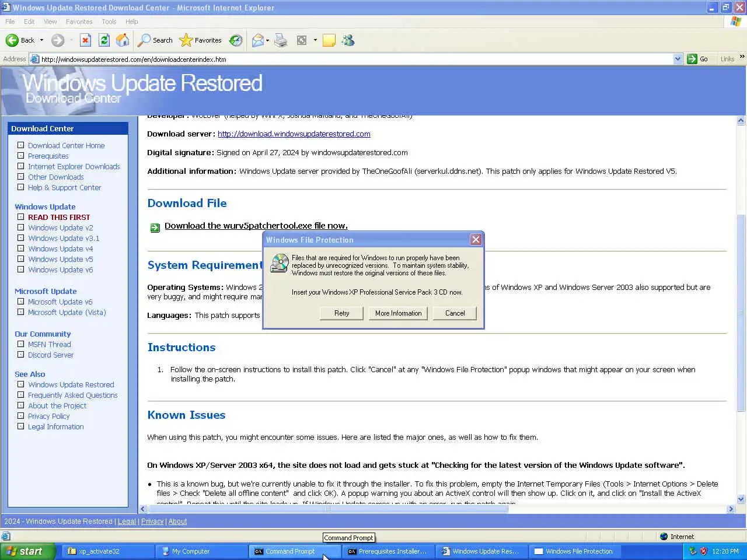The image size is (747, 560).
Task: Open the Back button history dropdown
Action: tap(41, 40)
